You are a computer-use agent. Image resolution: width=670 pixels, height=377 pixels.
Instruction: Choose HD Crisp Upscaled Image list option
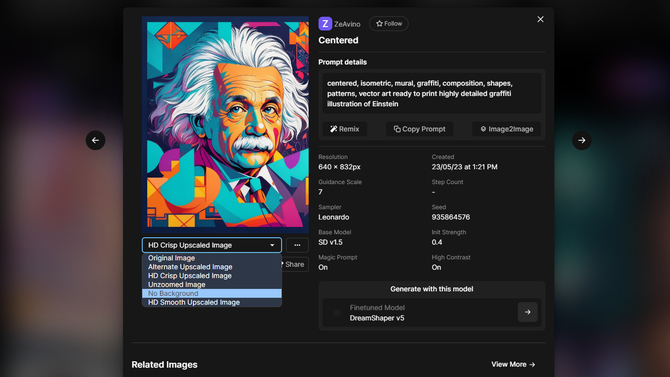(x=212, y=276)
